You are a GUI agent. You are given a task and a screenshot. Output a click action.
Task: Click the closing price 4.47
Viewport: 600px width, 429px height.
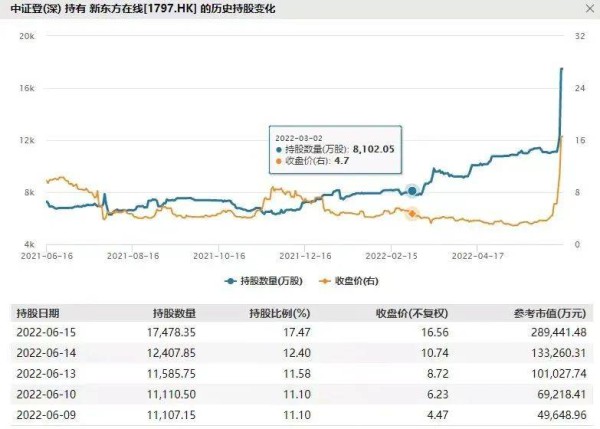click(438, 415)
